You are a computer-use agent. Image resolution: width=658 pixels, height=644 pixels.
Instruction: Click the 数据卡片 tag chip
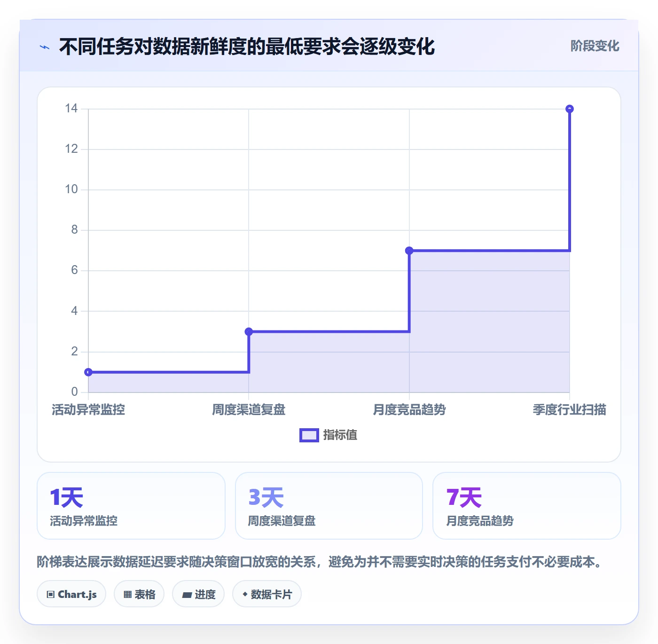(x=267, y=594)
